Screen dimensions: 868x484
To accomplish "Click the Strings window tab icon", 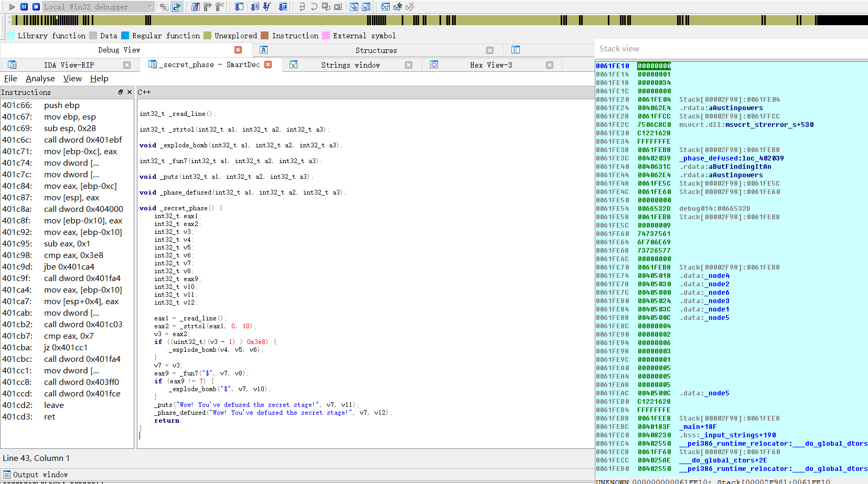I will click(294, 64).
